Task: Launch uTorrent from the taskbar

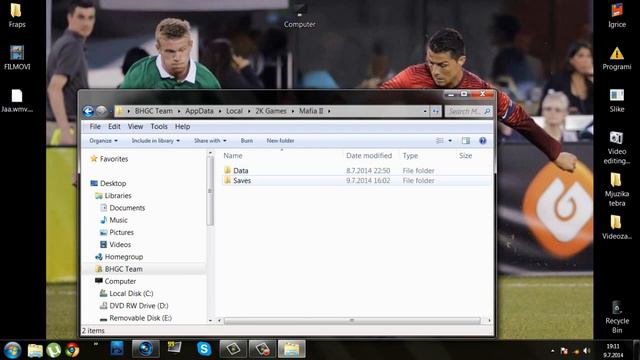Action: tap(53, 350)
